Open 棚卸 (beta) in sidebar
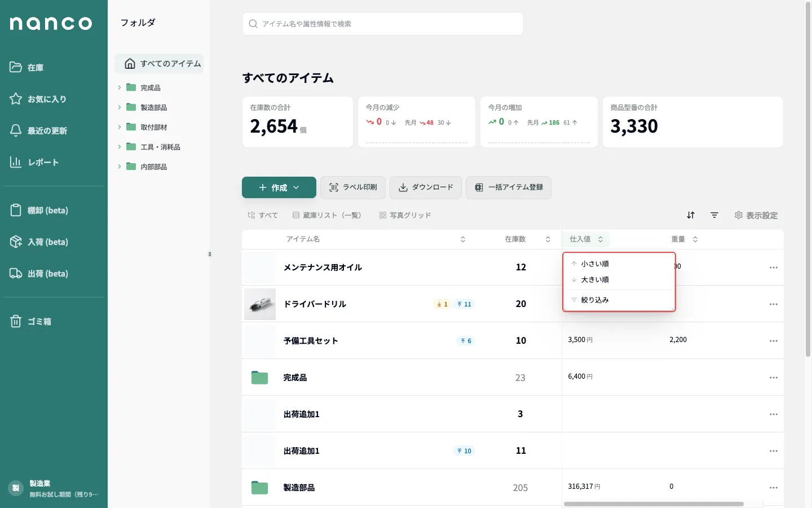 click(x=39, y=210)
